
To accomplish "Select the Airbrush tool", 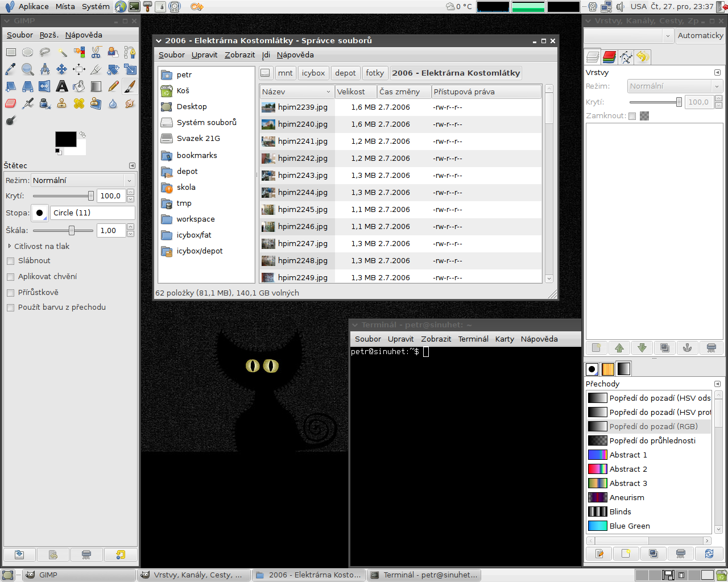I will point(27,103).
